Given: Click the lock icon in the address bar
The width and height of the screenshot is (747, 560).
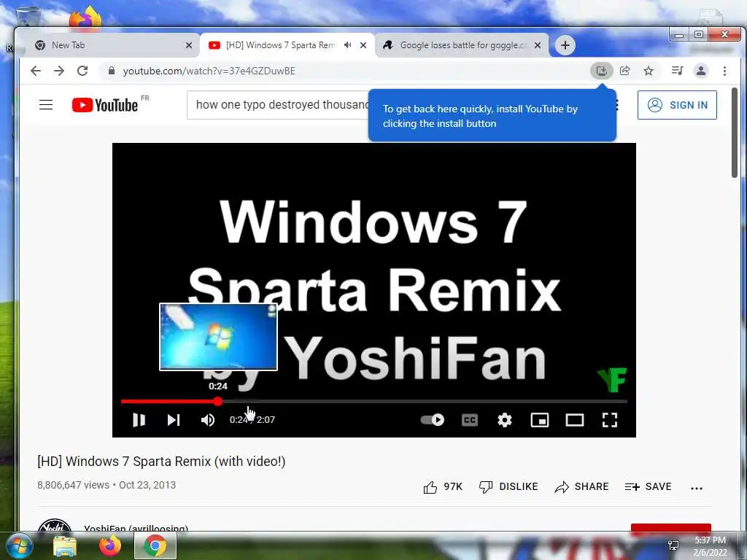Looking at the screenshot, I should pyautogui.click(x=112, y=71).
